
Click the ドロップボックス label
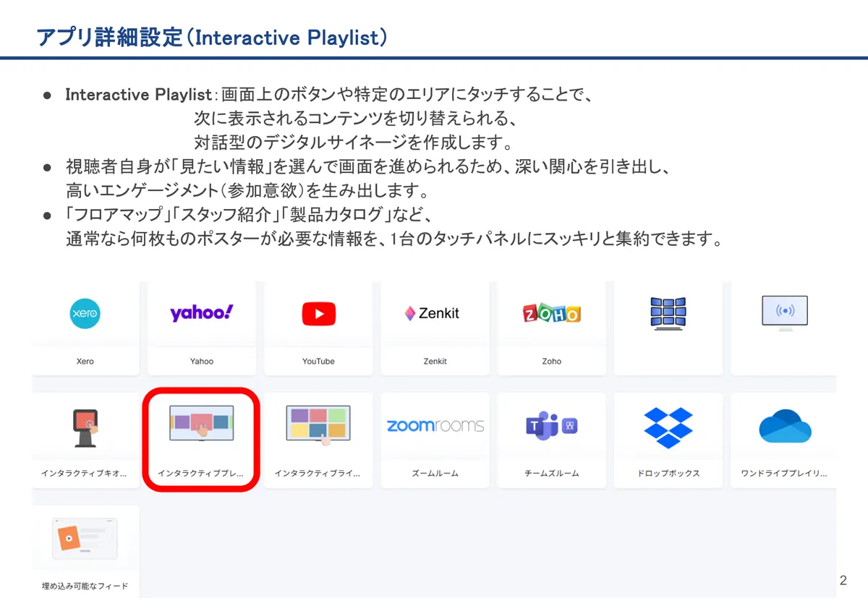(x=668, y=474)
